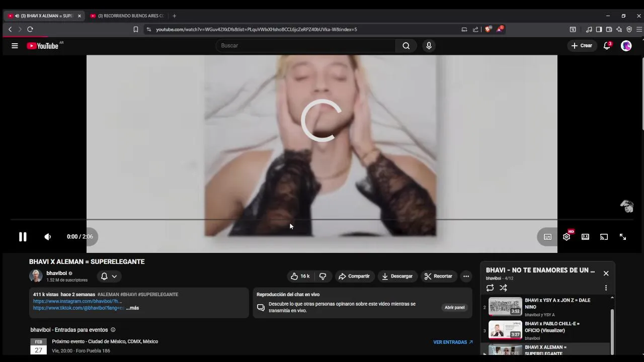
Task: Open the browser main menu
Action: (639, 29)
